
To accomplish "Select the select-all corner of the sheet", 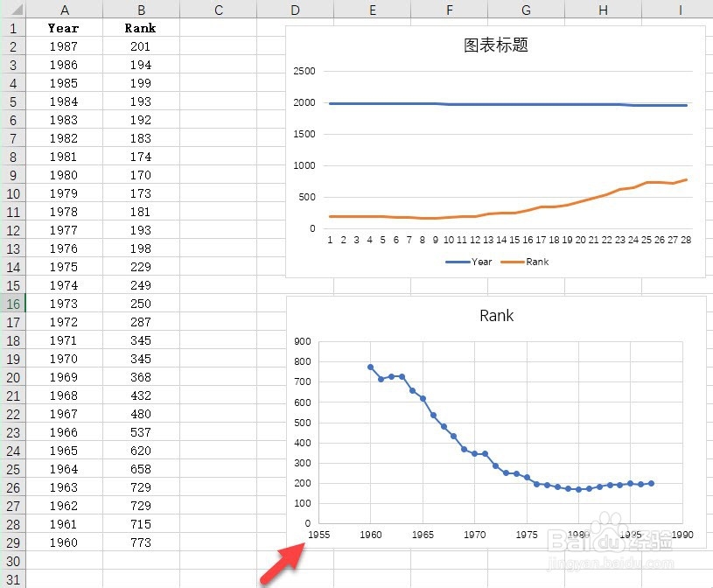I will point(13,9).
